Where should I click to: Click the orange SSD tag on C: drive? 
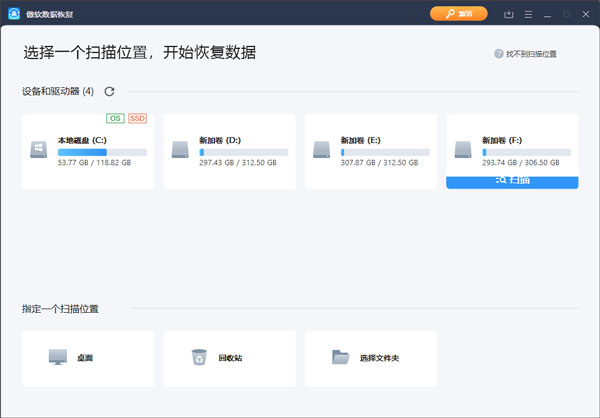[x=137, y=119]
